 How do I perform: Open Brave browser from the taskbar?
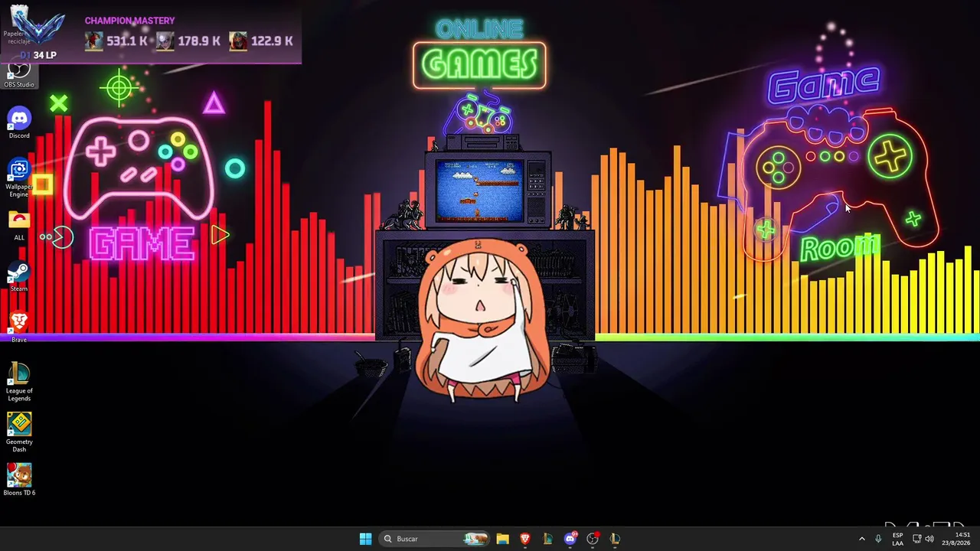[525, 539]
